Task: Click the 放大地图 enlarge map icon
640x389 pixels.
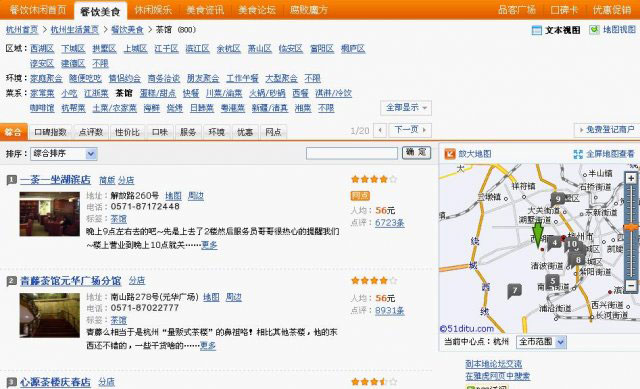Action: coord(450,154)
